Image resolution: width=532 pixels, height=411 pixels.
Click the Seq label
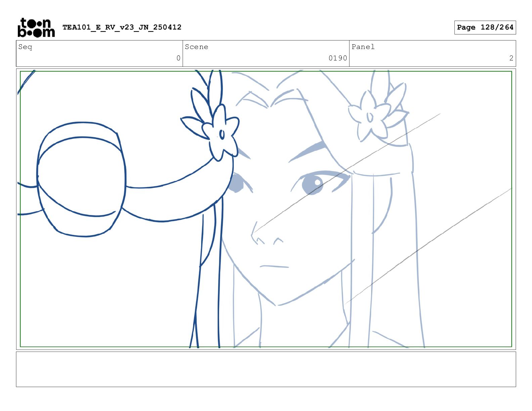(x=25, y=47)
